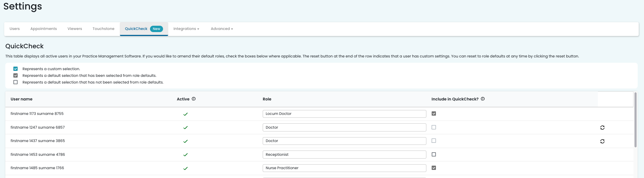The image size is (644, 178).
Task: Enable QuickCheck for the Receptionist user
Action: pos(434,154)
